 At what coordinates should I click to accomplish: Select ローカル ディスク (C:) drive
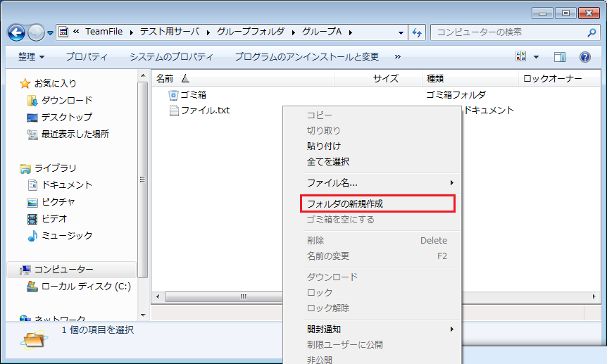tap(85, 287)
